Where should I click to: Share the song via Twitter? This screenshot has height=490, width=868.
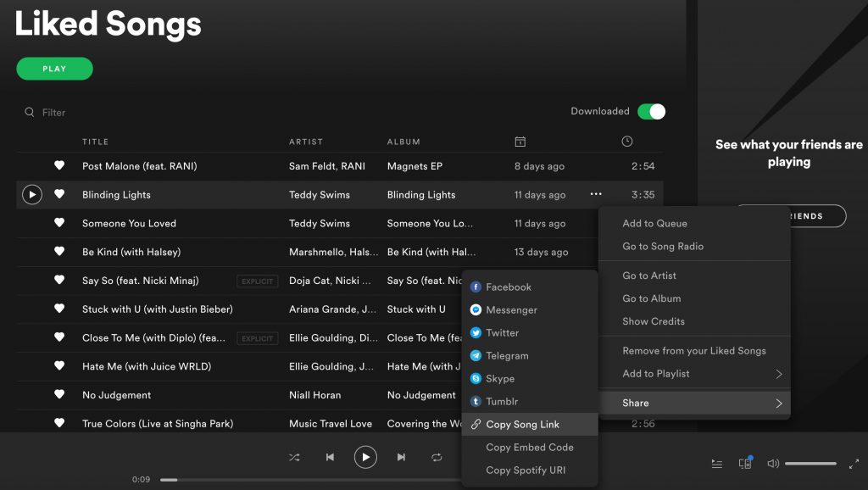click(x=530, y=333)
